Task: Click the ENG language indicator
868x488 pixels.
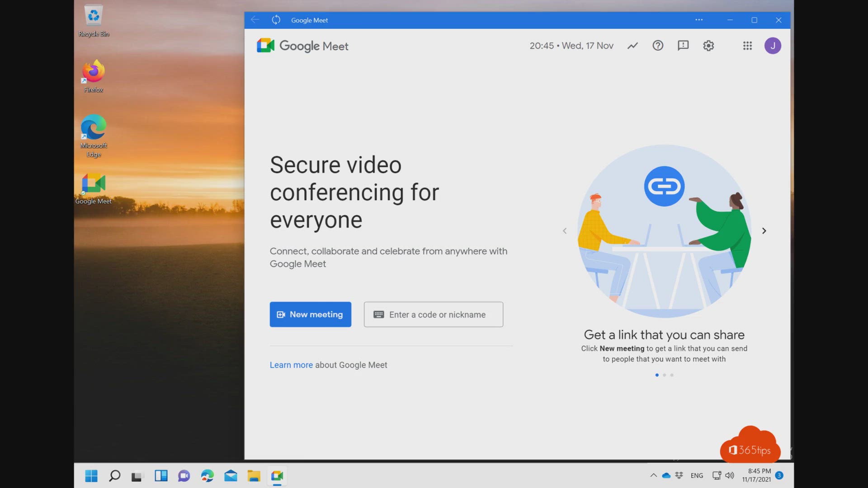Action: coord(697,475)
